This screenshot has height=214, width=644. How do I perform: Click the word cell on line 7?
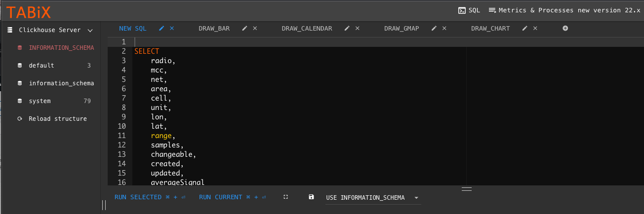coord(160,98)
